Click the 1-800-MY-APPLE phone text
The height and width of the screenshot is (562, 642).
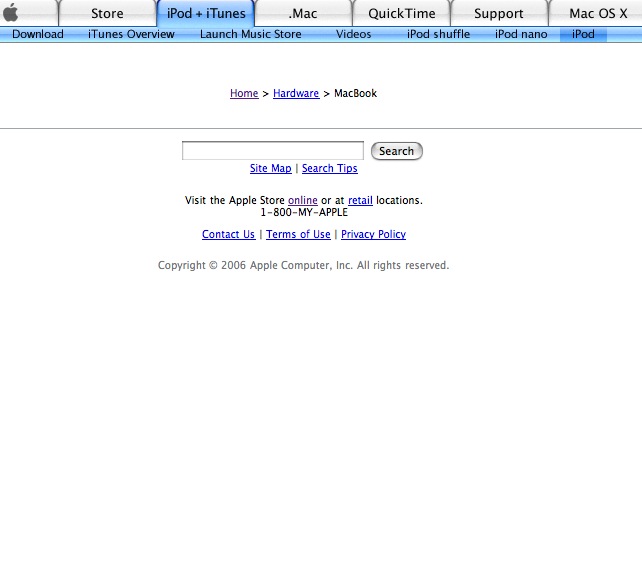tap(304, 212)
